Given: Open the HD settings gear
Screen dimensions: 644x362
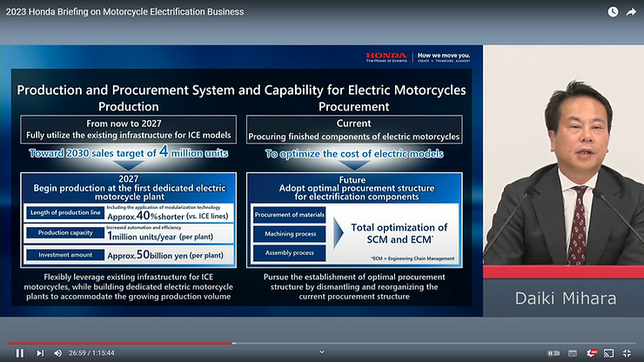Looking at the screenshot, I should coord(592,353).
